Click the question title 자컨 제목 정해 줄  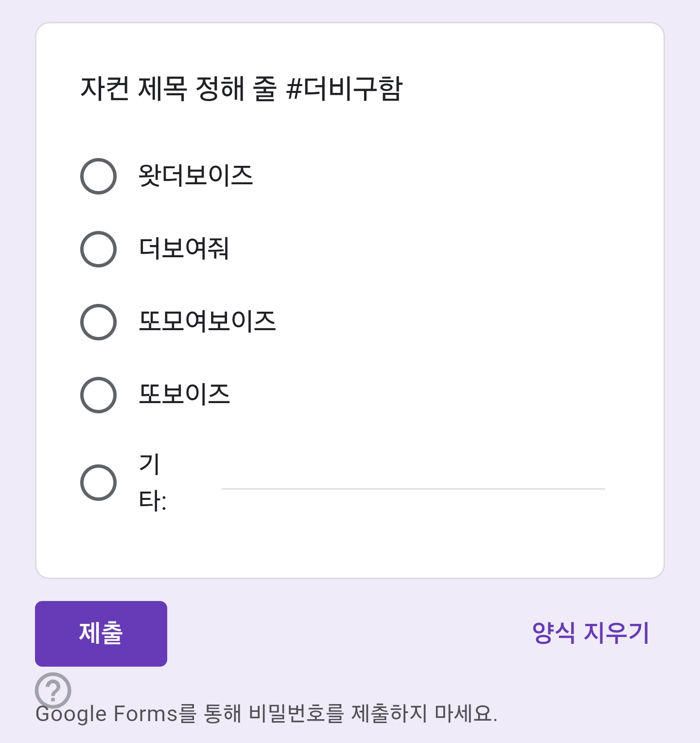179,89
